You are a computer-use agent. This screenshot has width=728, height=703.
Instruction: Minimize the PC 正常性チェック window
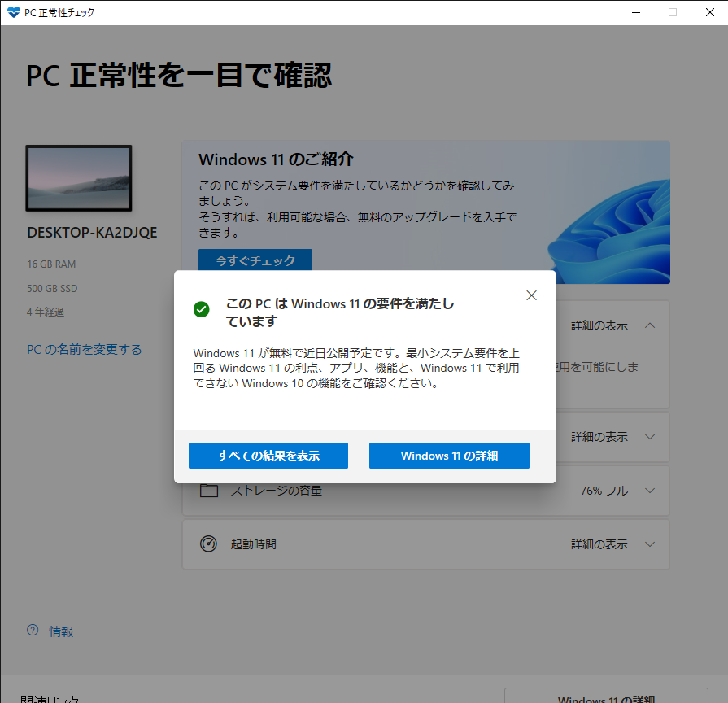click(634, 12)
